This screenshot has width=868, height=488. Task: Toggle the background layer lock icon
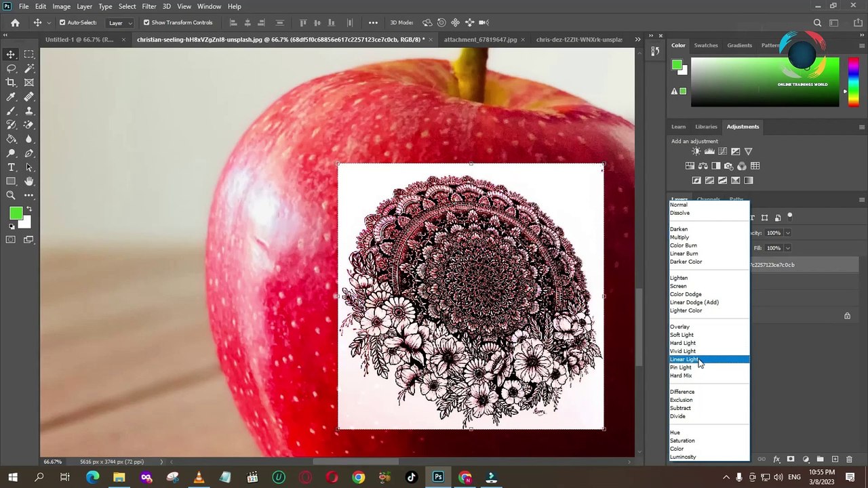tap(847, 316)
